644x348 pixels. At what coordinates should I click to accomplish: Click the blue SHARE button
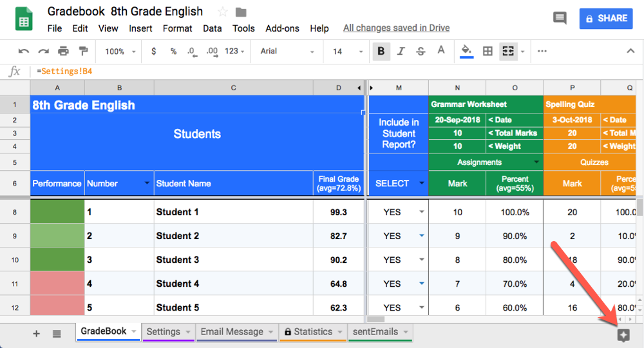click(605, 19)
